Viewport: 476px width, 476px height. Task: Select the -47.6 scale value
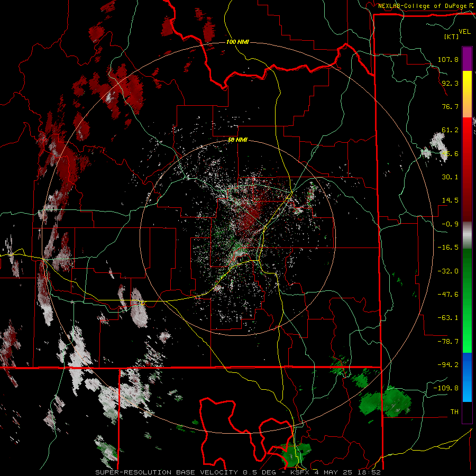448,295
